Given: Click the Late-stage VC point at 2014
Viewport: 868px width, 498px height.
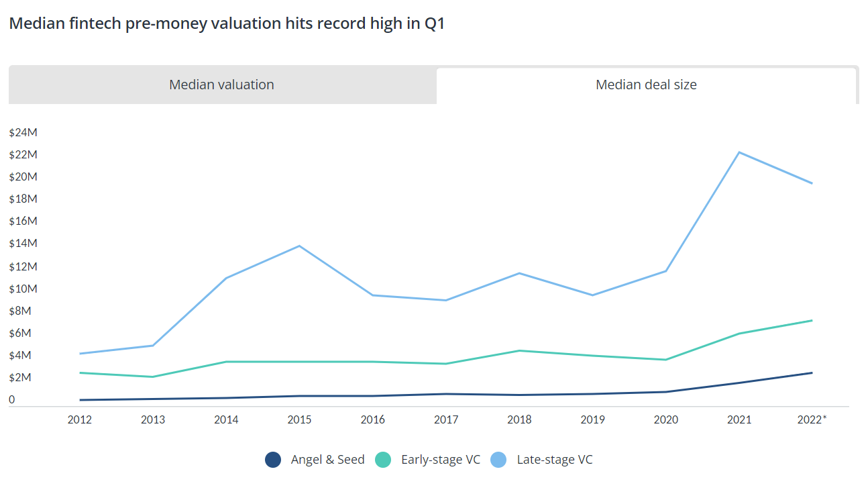Looking at the screenshot, I should click(226, 278).
